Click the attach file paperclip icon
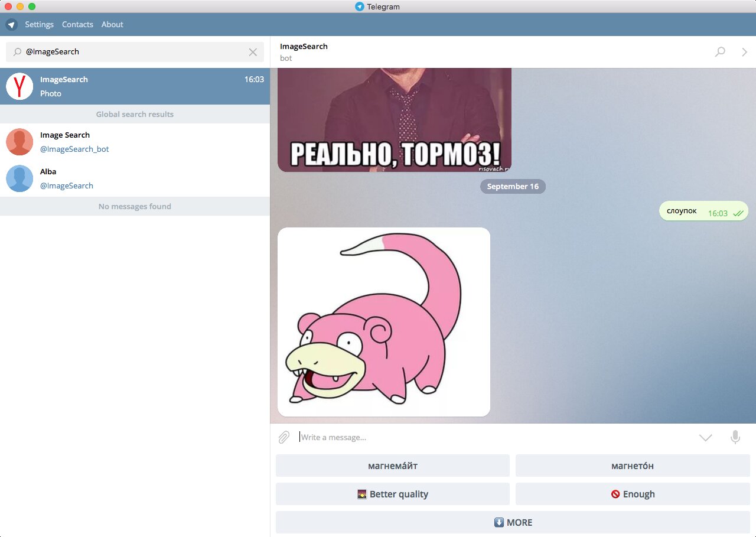 tap(284, 437)
